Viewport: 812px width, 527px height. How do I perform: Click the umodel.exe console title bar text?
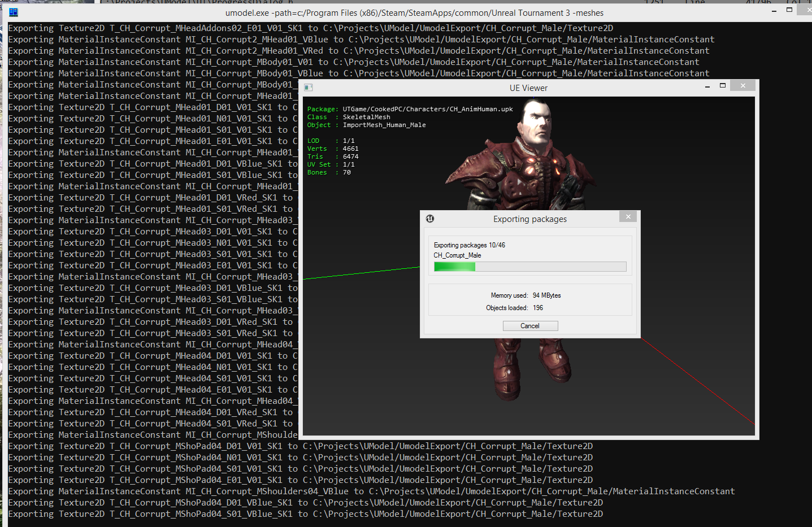[x=414, y=13]
